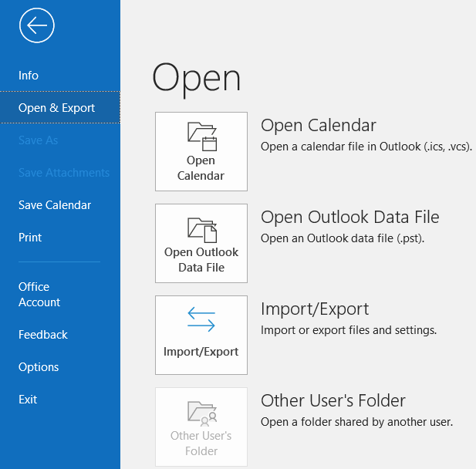Click the Open Calendar heading text
The height and width of the screenshot is (469, 476).
click(319, 126)
